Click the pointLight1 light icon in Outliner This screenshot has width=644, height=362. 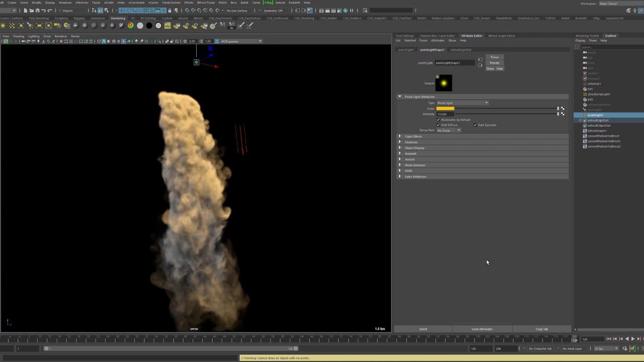click(x=585, y=115)
